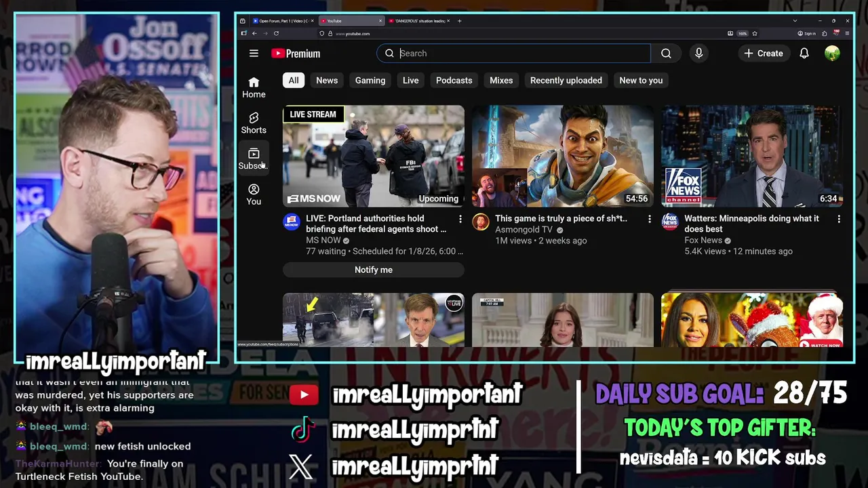Screen dimensions: 868x488
Task: Open Fox News channel avatar
Action: tap(670, 222)
